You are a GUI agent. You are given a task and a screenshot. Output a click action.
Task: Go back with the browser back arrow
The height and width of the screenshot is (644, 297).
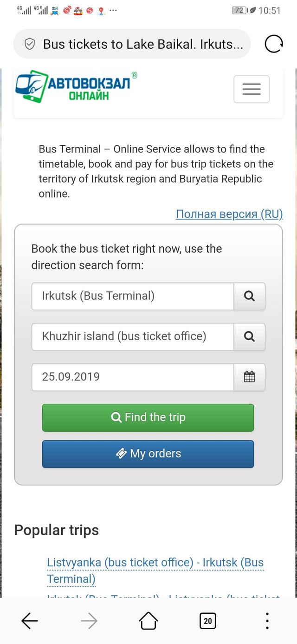point(30,620)
